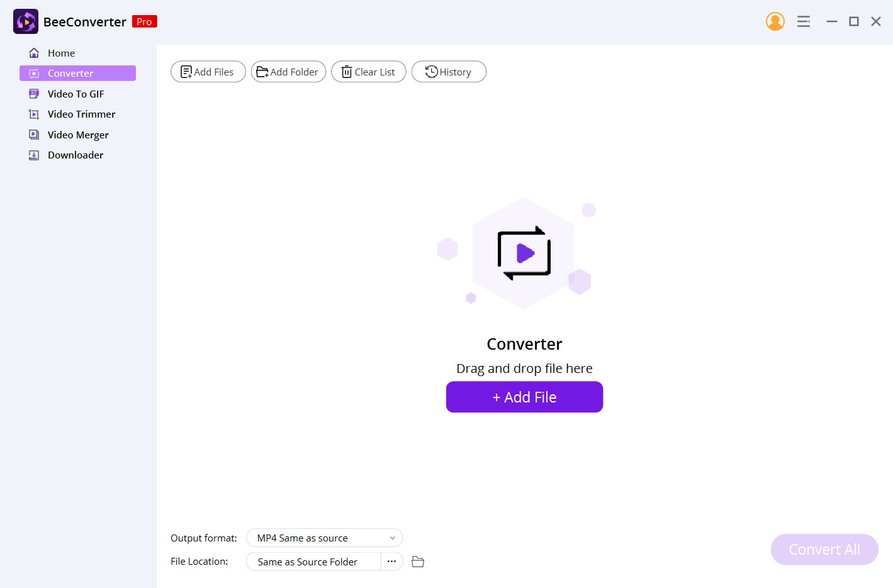Expand the MP4 Same as source selector
Image resolution: width=893 pixels, height=588 pixels.
point(324,538)
